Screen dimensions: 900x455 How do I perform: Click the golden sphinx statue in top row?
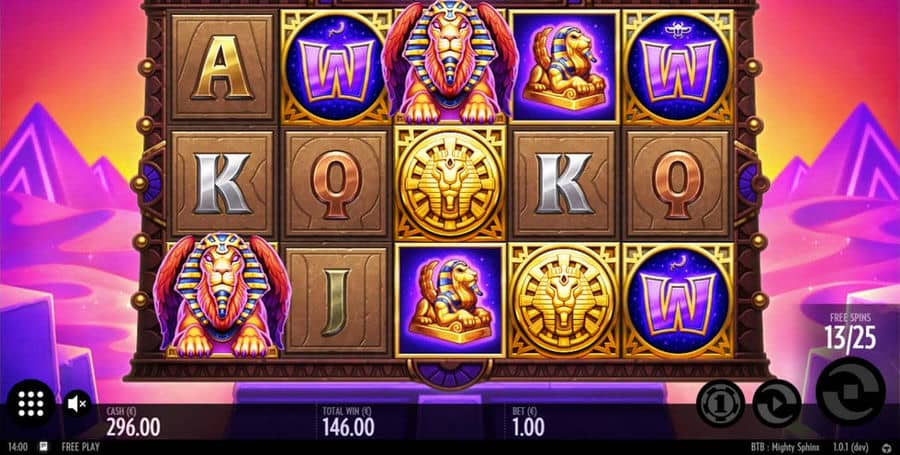(x=564, y=67)
